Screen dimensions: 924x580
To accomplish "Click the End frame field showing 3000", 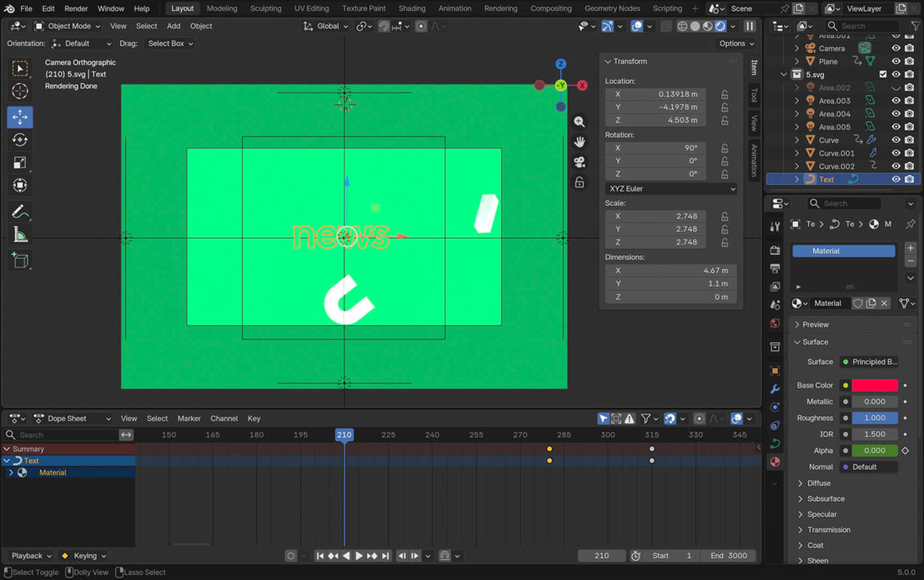I will pyautogui.click(x=728, y=555).
